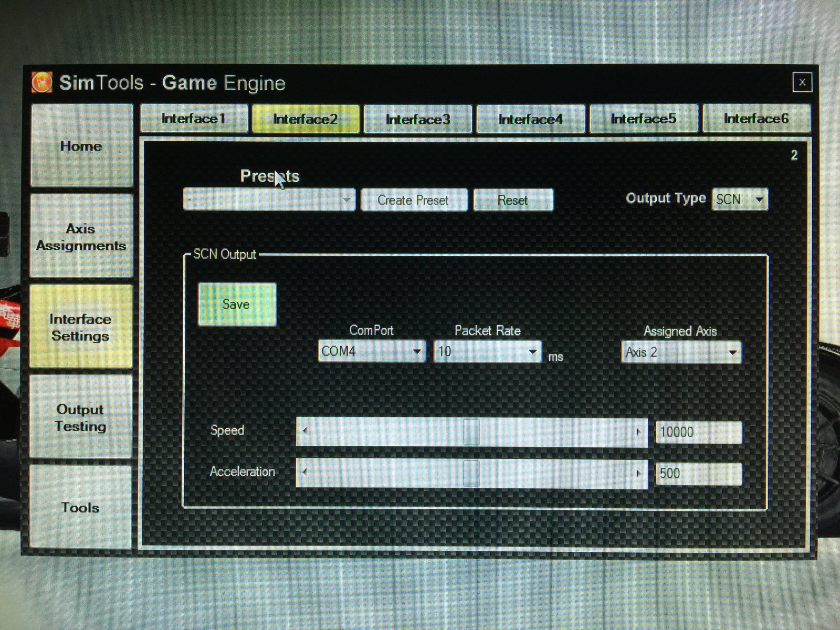Open the Home section
The image size is (840, 630).
(81, 145)
